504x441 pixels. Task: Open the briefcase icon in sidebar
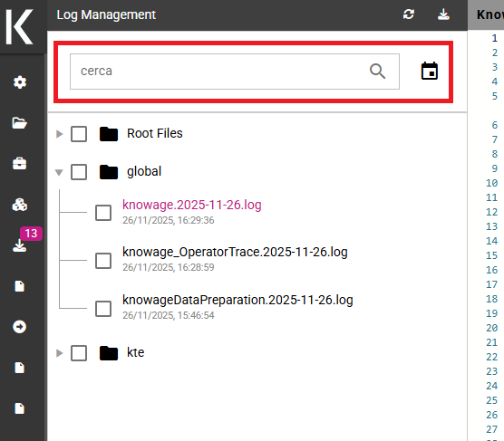(x=20, y=164)
